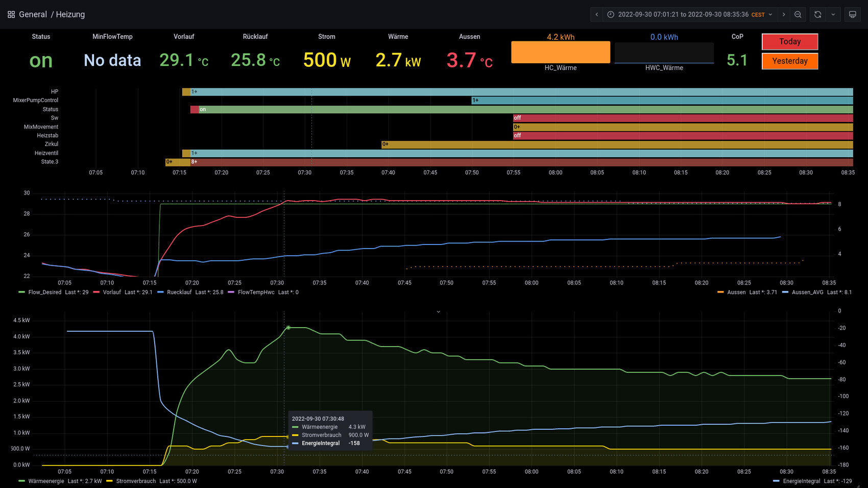This screenshot has width=868, height=488.
Task: Click the orange HC_Wärme bar gauge
Action: [560, 52]
